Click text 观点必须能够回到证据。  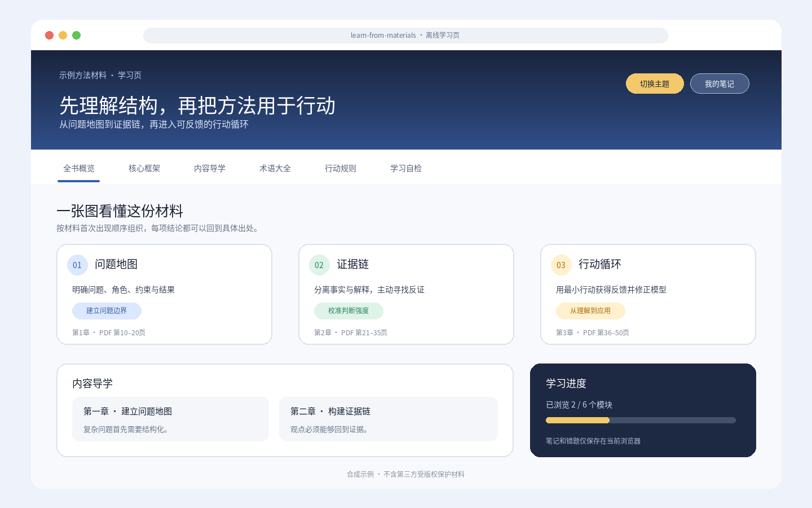click(330, 430)
